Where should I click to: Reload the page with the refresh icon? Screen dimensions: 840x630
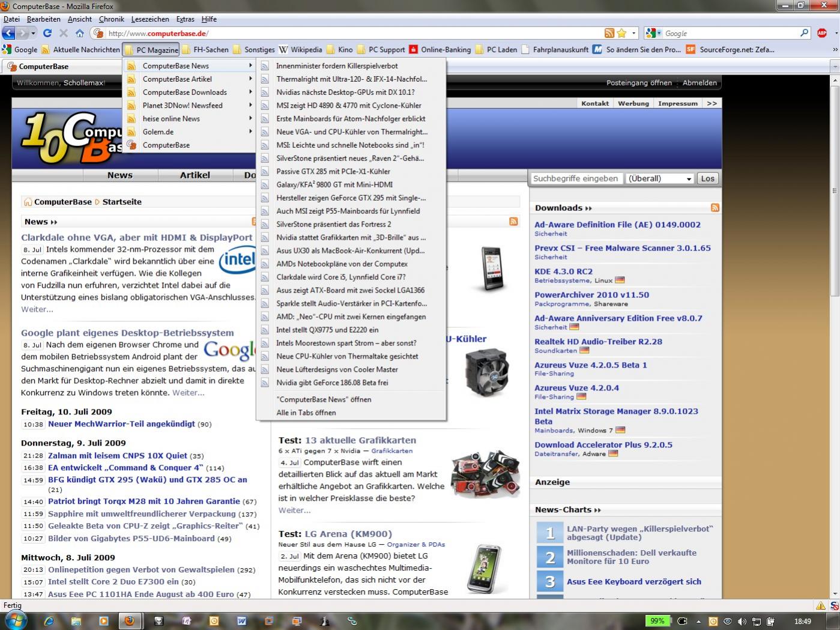(47, 33)
